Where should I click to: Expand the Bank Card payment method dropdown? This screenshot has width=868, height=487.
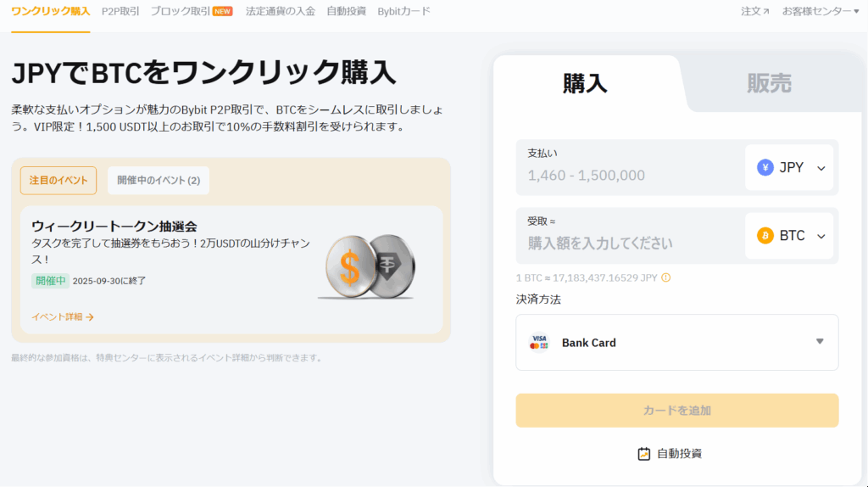pyautogui.click(x=819, y=342)
